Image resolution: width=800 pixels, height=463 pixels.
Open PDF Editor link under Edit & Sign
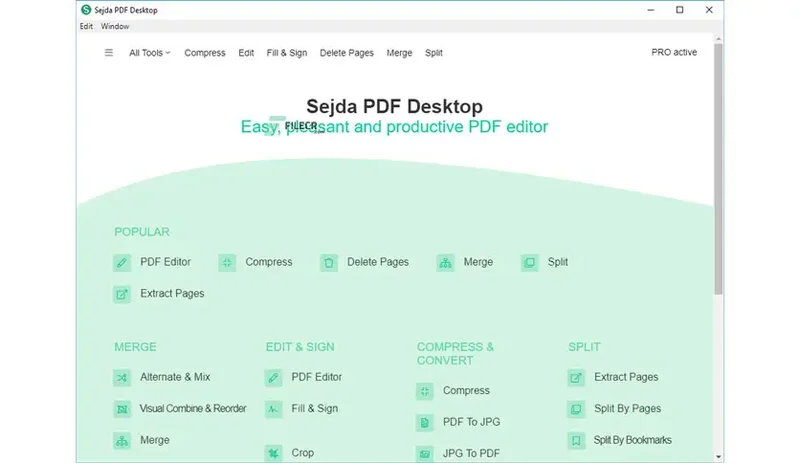316,377
